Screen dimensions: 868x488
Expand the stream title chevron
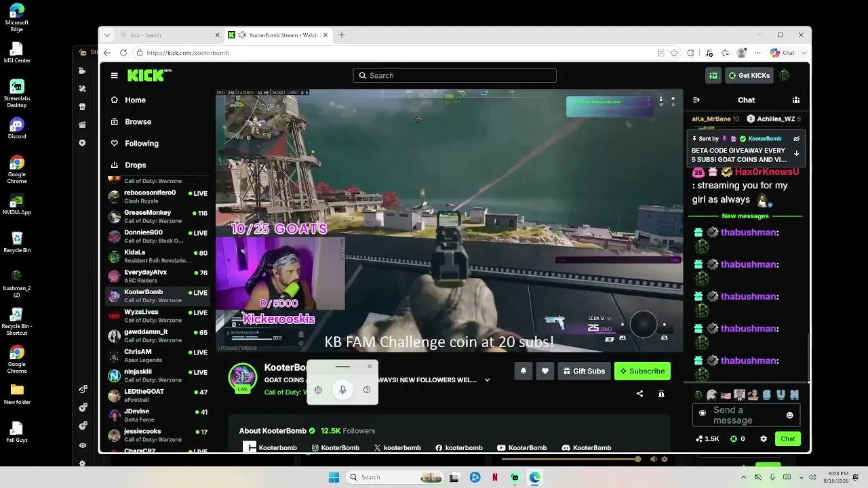(x=487, y=380)
